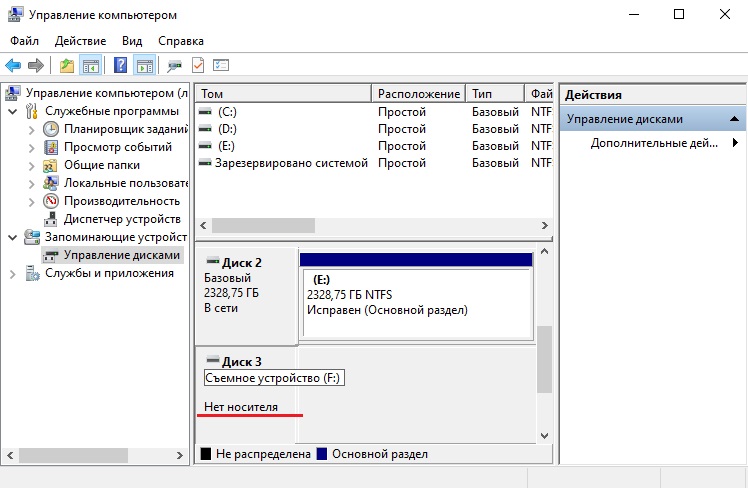Expand the Просмотр событий branch
This screenshot has width=748, height=488.
coord(31,148)
